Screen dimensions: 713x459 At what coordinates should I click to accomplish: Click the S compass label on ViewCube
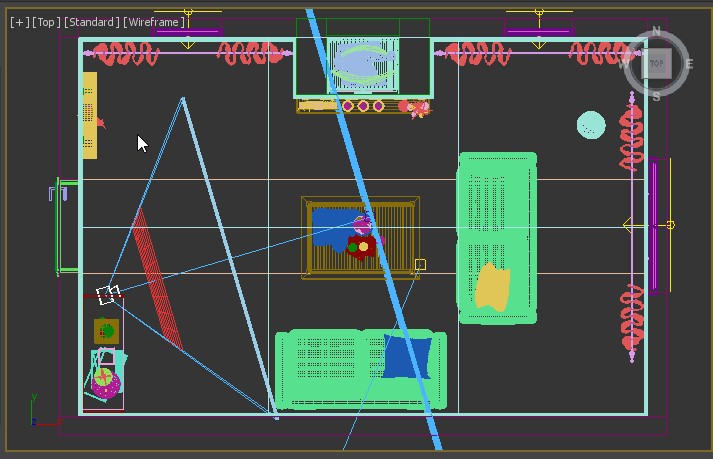point(657,97)
